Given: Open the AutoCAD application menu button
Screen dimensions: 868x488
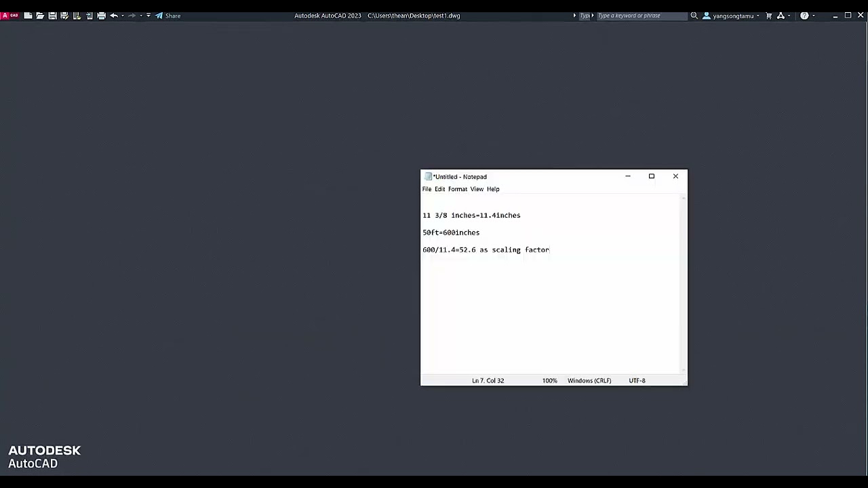Looking at the screenshot, I should pyautogui.click(x=9, y=16).
